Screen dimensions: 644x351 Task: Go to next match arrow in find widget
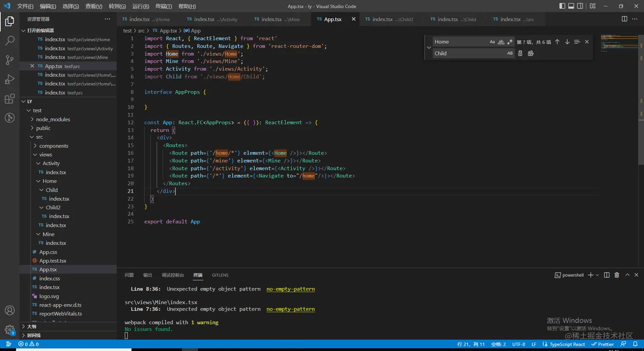point(567,42)
